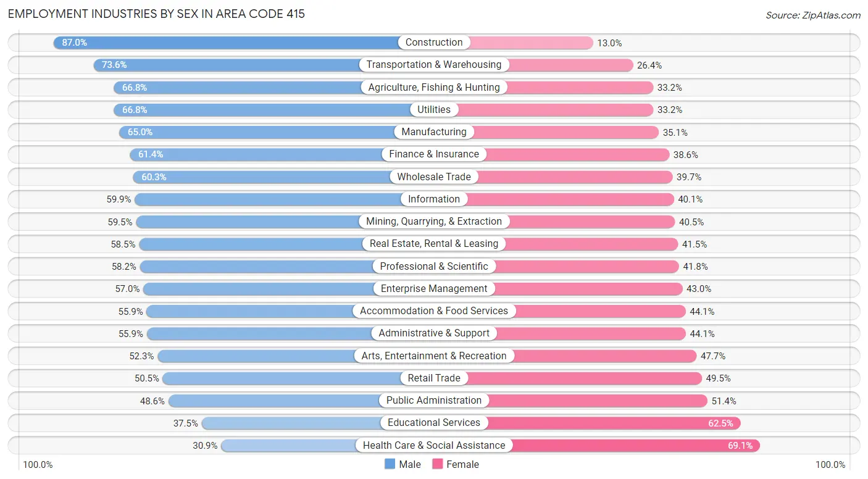Screen dimensions: 868x479
Task: Click the Male legend text
Action: (x=410, y=464)
